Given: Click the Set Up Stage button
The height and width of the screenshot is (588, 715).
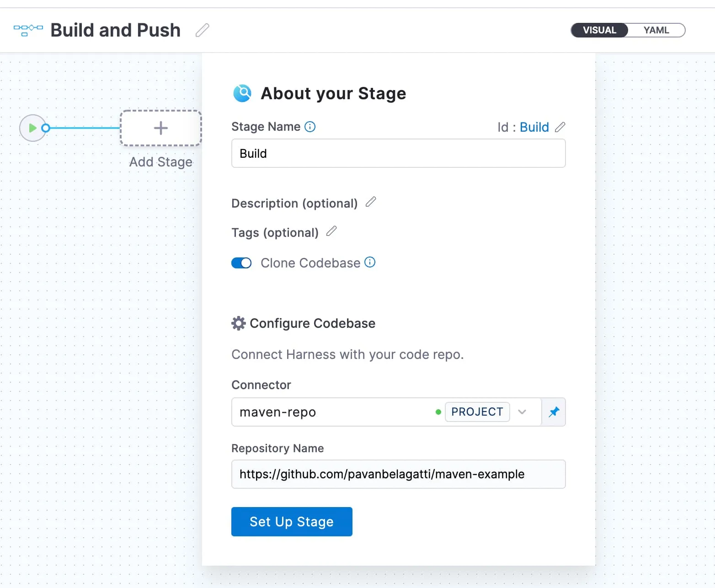Looking at the screenshot, I should pyautogui.click(x=291, y=522).
